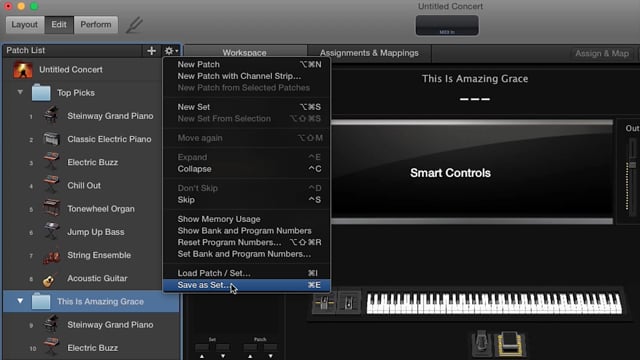
Task: Switch to Perform mode
Action: pyautogui.click(x=96, y=24)
